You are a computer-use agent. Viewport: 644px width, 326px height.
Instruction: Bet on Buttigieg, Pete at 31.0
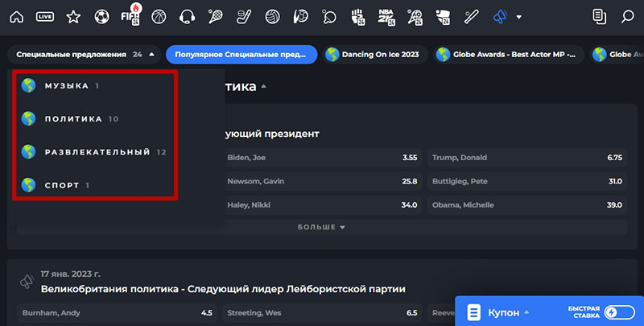[527, 181]
